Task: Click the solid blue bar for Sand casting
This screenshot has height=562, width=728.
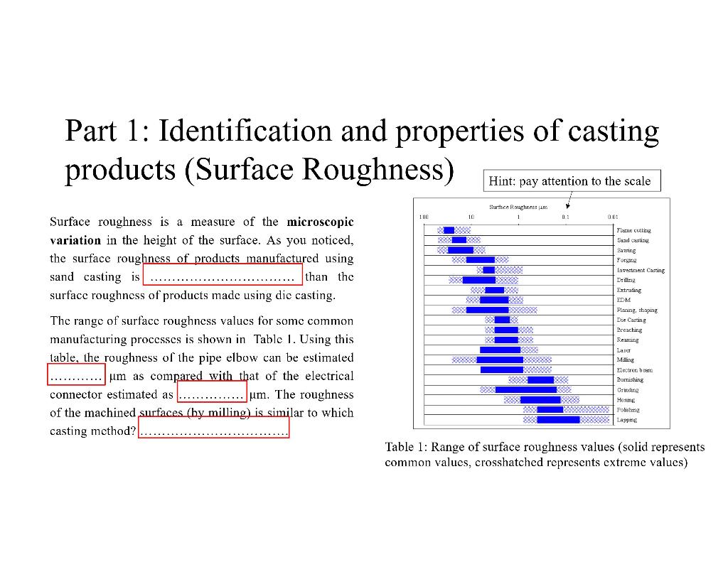Action: tap(459, 240)
